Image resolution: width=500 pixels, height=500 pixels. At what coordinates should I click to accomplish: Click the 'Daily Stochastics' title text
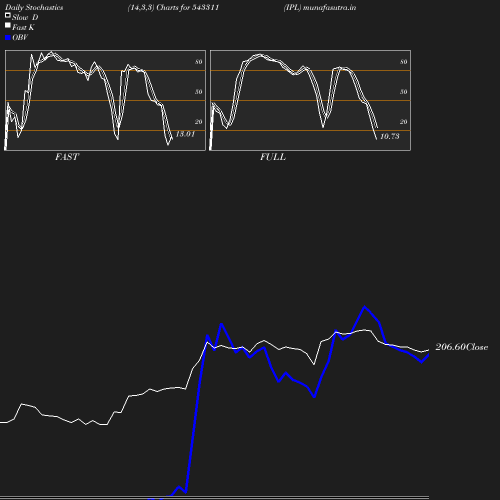point(34,8)
